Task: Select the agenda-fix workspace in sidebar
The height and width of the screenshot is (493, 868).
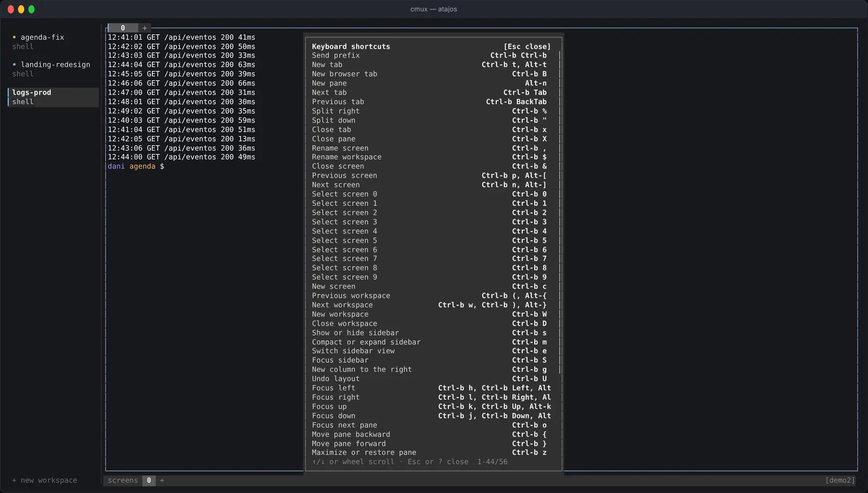Action: (x=53, y=42)
